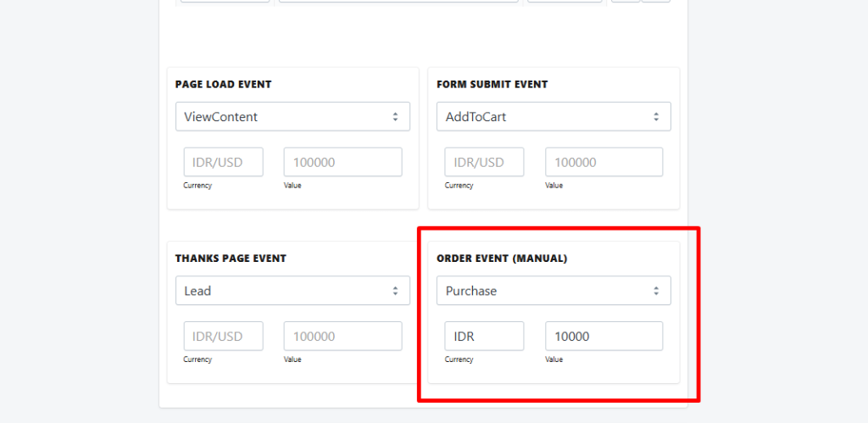Click the Thanks Page Event heading

click(x=231, y=259)
